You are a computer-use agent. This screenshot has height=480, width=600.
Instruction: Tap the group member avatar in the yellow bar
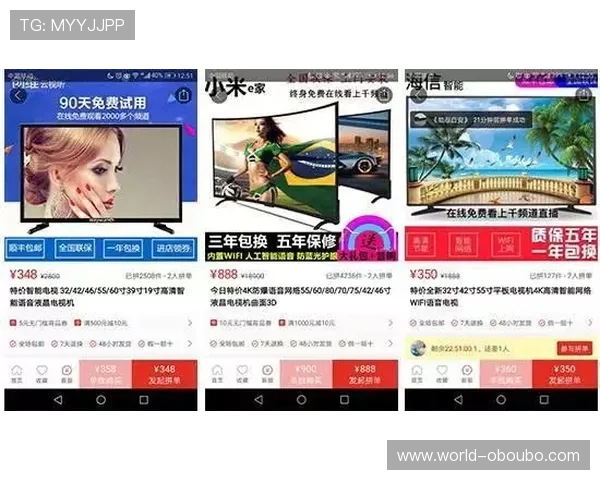(x=418, y=348)
